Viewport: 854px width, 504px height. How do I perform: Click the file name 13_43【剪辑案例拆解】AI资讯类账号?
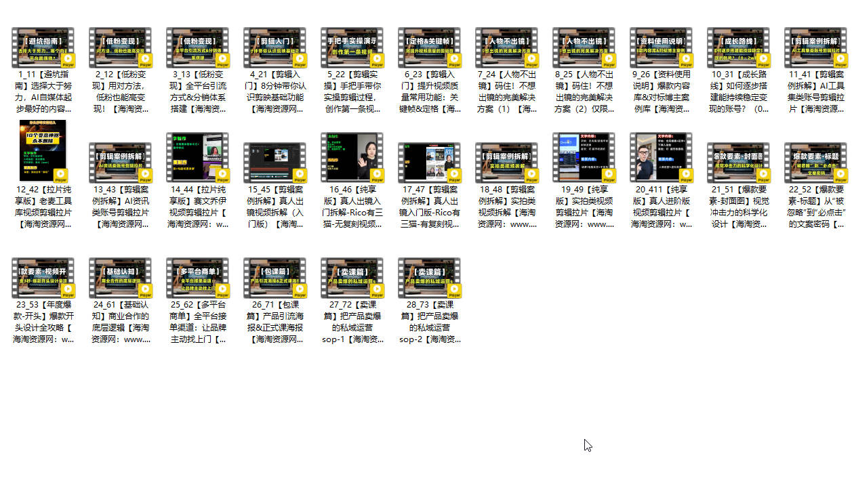click(x=121, y=207)
